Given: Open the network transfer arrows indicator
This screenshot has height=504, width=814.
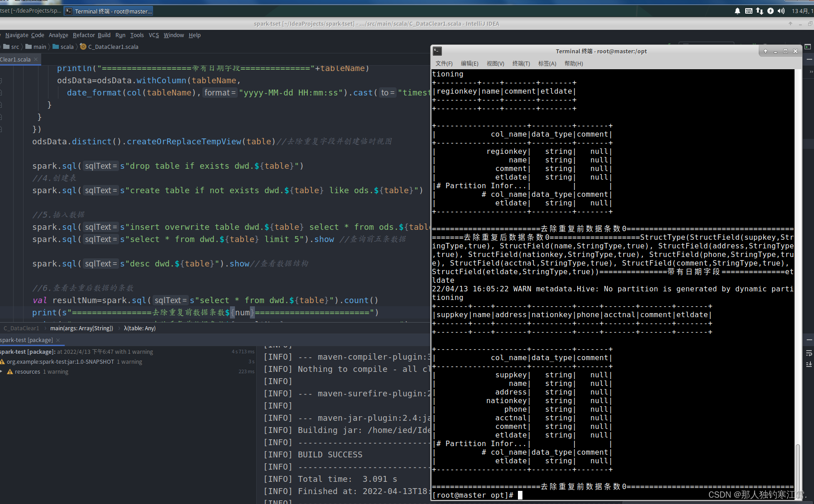Looking at the screenshot, I should coord(759,11).
